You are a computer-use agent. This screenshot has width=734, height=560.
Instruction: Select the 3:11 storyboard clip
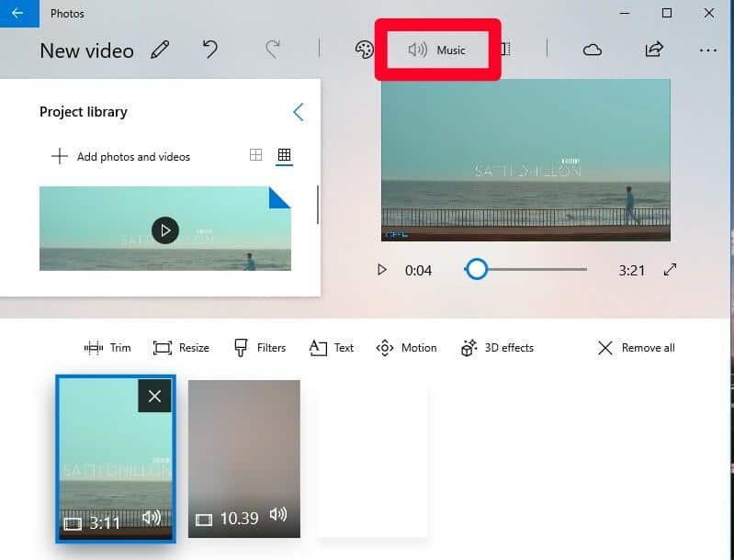[x=116, y=459]
